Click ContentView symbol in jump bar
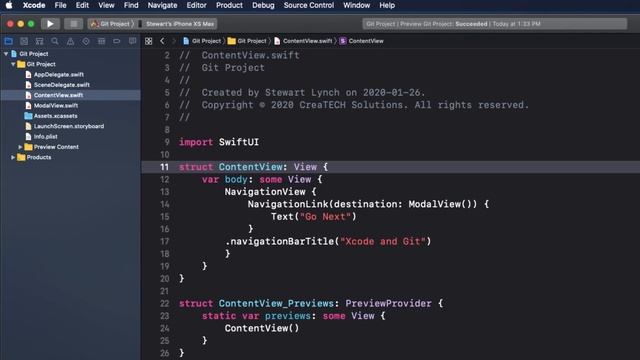640x360 pixels. [362, 41]
